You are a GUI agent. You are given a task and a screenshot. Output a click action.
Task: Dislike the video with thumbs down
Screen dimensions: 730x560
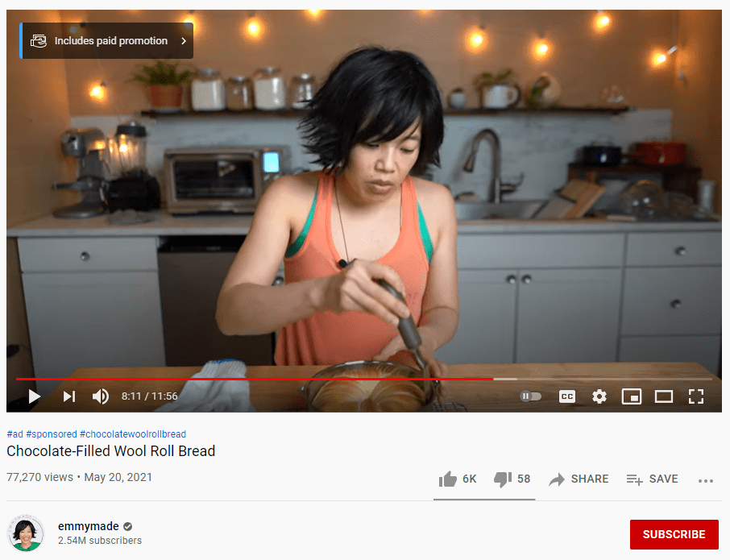pyautogui.click(x=512, y=479)
